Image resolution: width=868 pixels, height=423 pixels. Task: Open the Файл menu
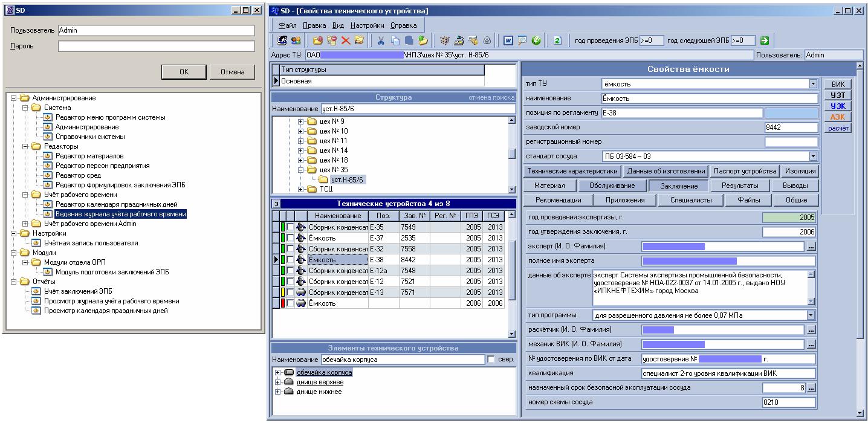tap(288, 25)
